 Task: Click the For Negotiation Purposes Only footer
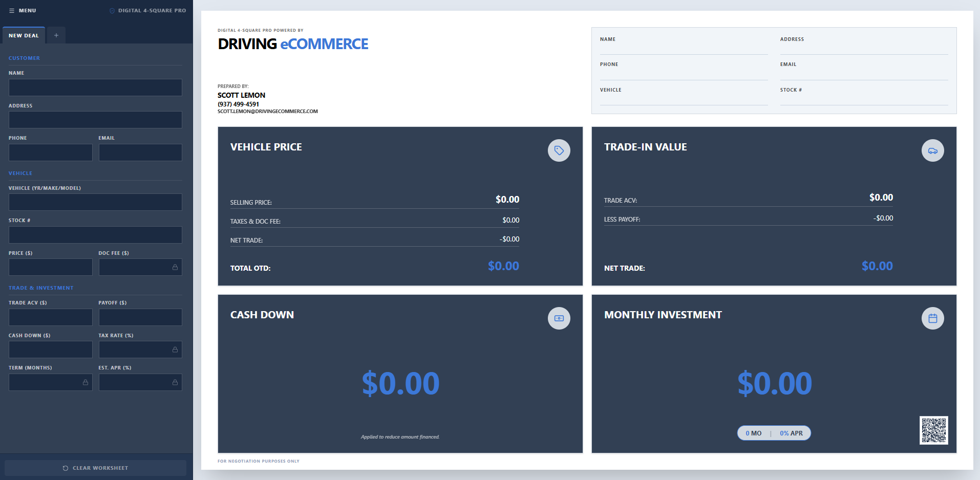pyautogui.click(x=259, y=461)
